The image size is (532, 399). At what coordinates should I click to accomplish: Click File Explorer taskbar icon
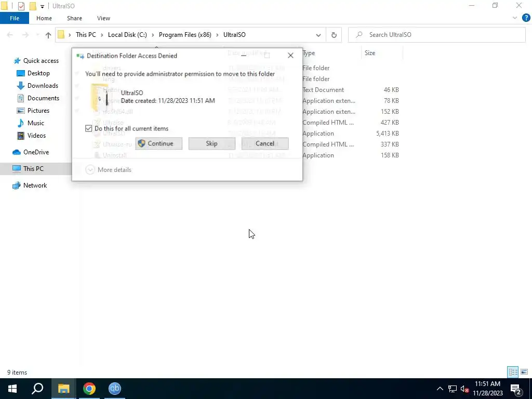pyautogui.click(x=63, y=389)
